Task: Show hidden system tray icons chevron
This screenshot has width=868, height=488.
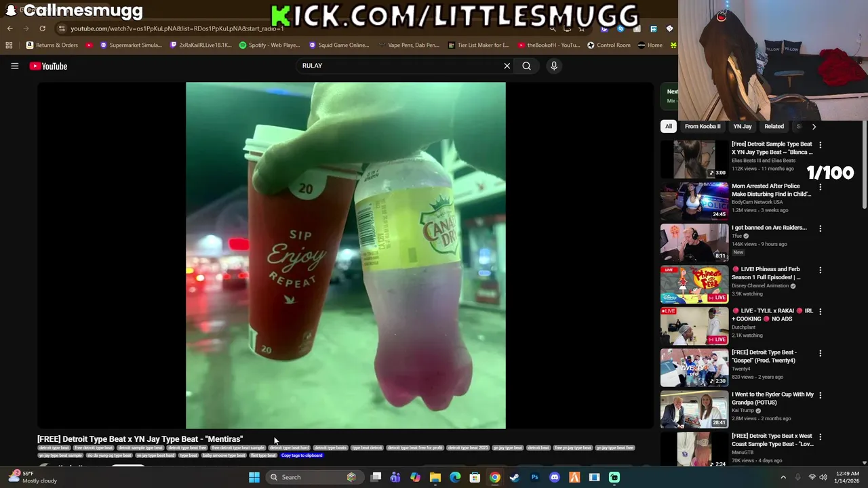Action: (783, 477)
